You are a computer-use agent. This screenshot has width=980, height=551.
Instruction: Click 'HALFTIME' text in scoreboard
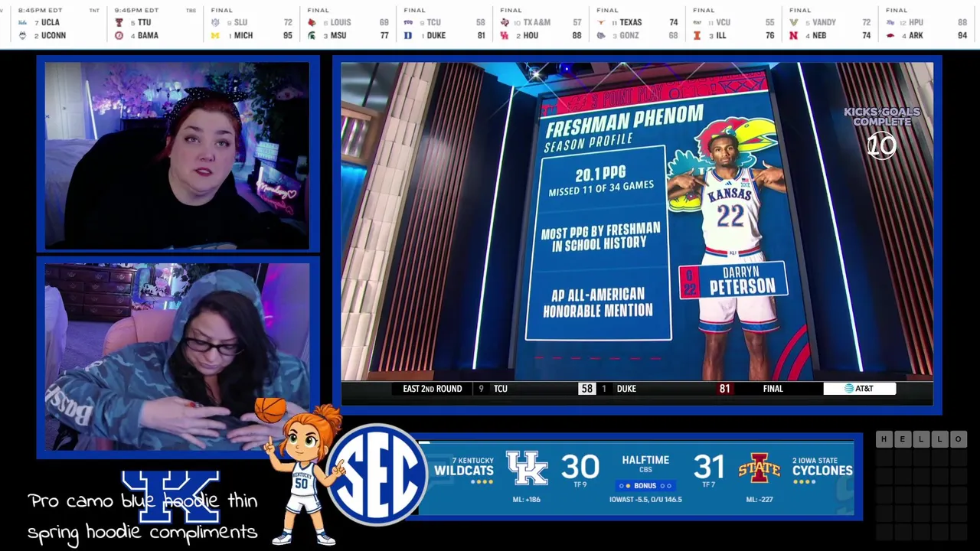click(x=645, y=460)
